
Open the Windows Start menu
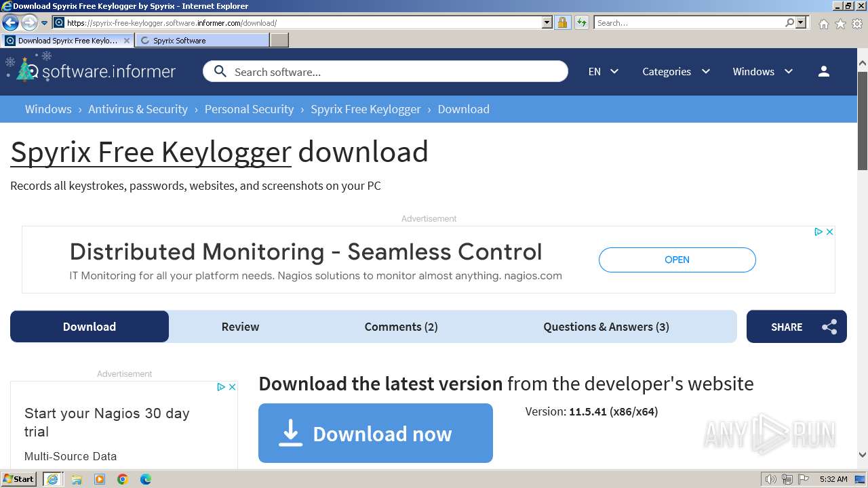click(x=19, y=479)
